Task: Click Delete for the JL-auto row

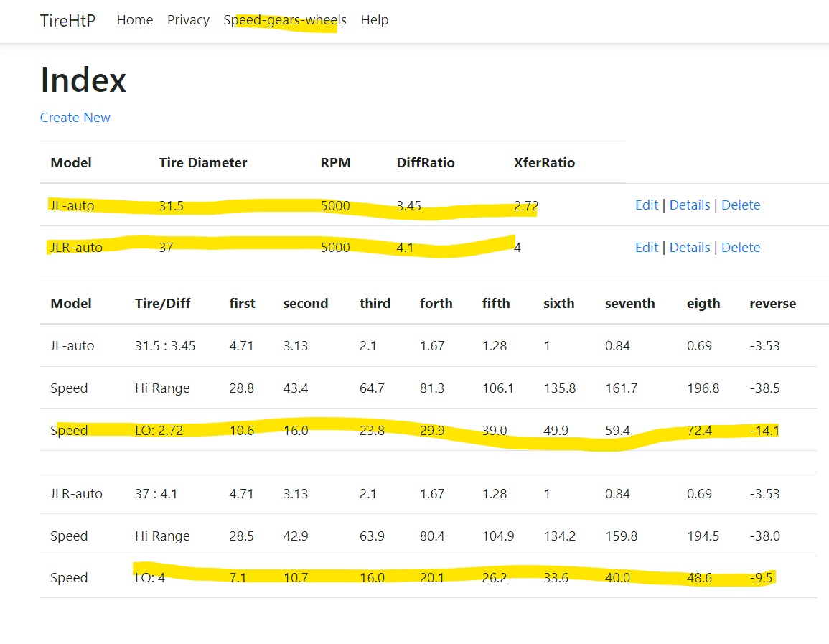Action: click(x=741, y=205)
